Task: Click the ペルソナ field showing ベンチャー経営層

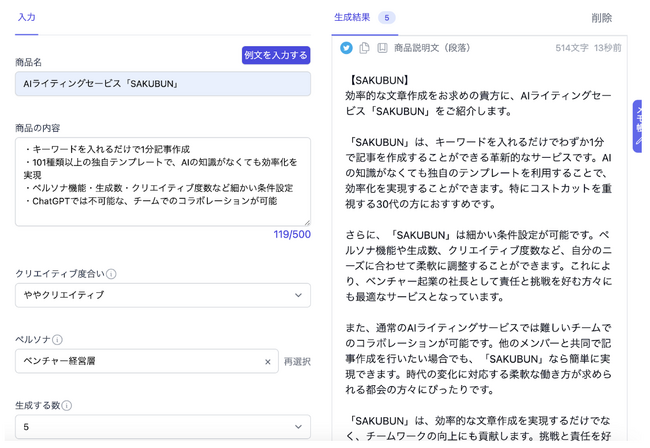Action: (147, 361)
